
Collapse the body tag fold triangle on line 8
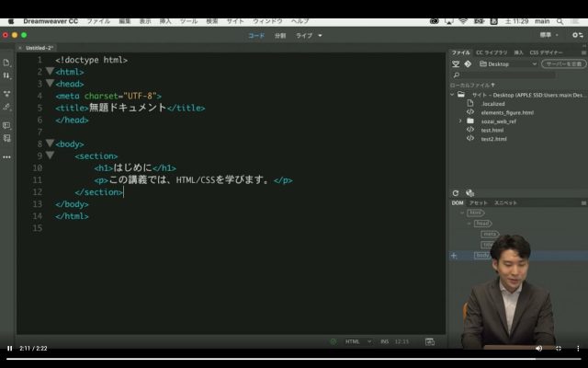pyautogui.click(x=50, y=144)
